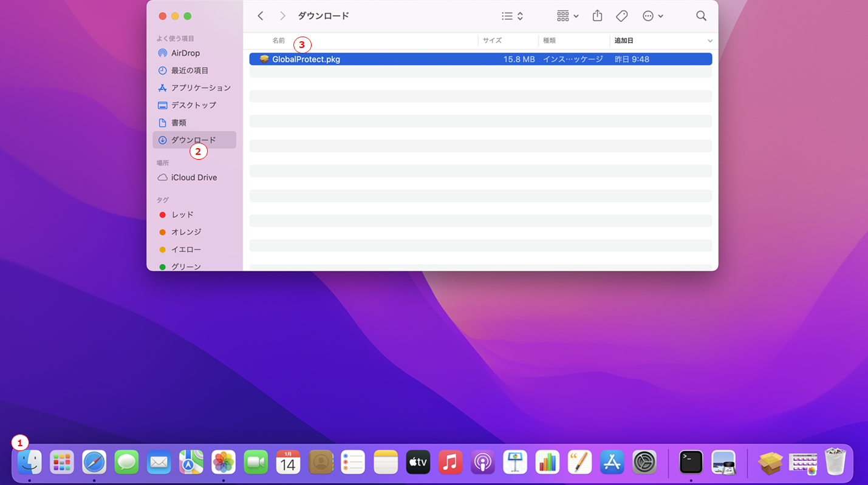
Task: Click the Tags icon in Finder toolbar
Action: pyautogui.click(x=621, y=16)
